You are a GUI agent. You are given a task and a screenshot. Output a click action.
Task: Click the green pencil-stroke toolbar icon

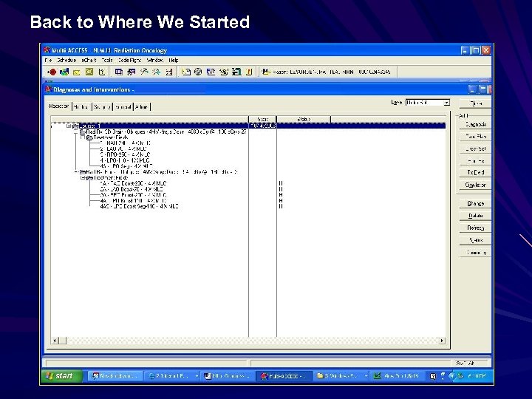(144, 72)
